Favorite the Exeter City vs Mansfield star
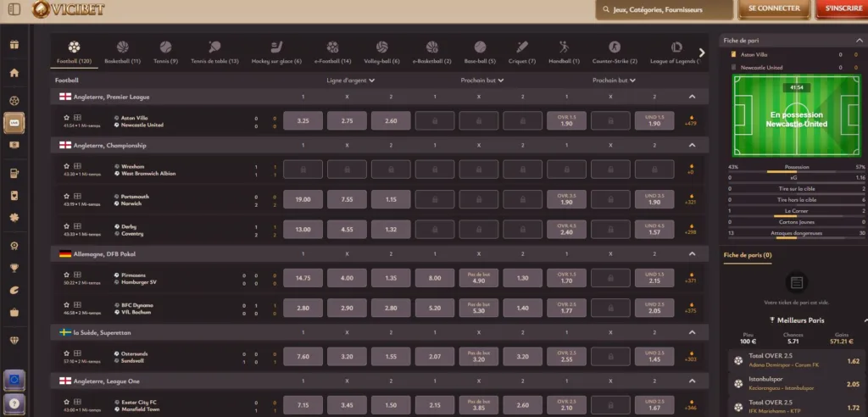 pos(67,402)
